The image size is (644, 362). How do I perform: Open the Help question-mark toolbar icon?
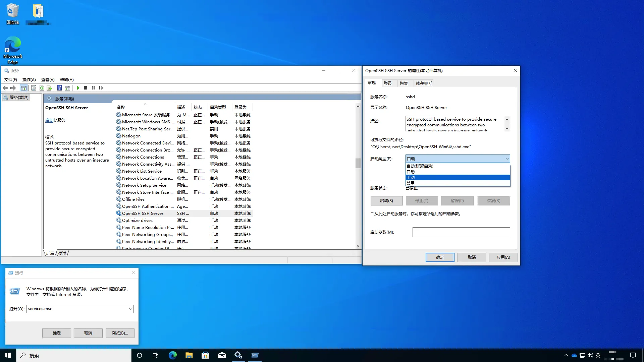click(x=59, y=88)
